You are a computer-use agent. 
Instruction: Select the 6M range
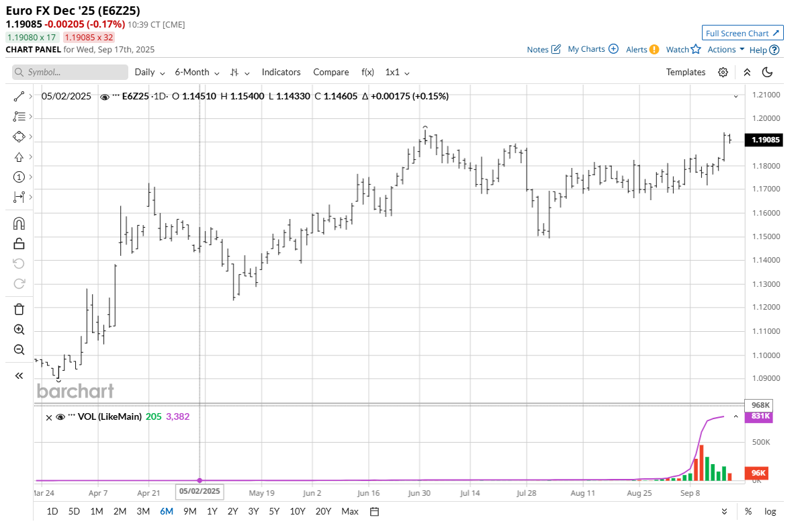click(x=167, y=511)
